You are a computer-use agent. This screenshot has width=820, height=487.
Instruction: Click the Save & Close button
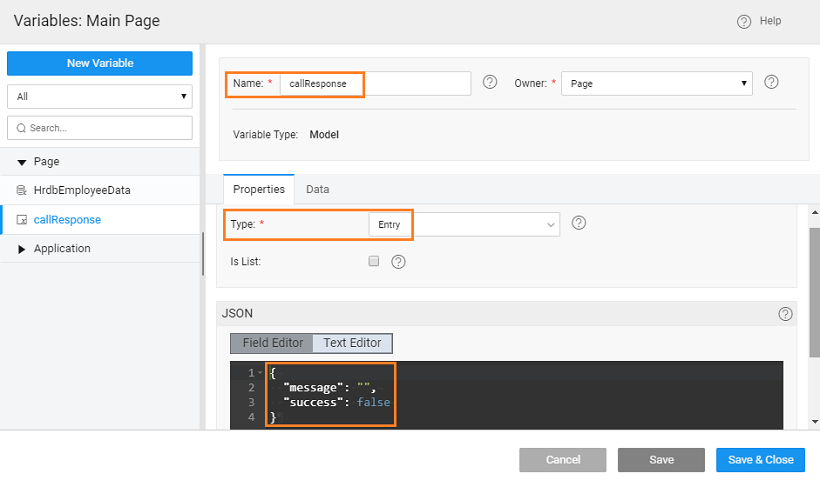(760, 460)
